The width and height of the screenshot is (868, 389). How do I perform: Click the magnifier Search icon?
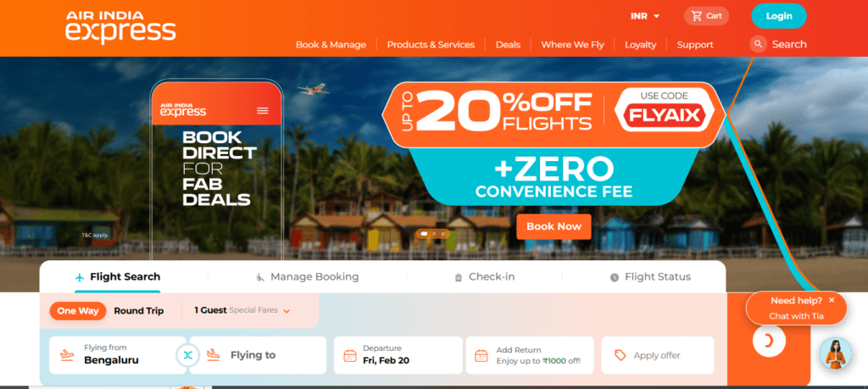click(758, 44)
